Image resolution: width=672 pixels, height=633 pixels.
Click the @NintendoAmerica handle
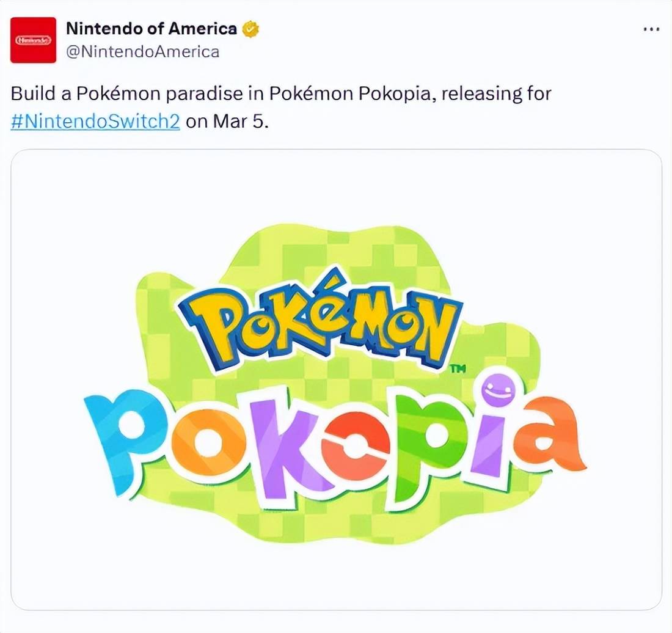142,52
